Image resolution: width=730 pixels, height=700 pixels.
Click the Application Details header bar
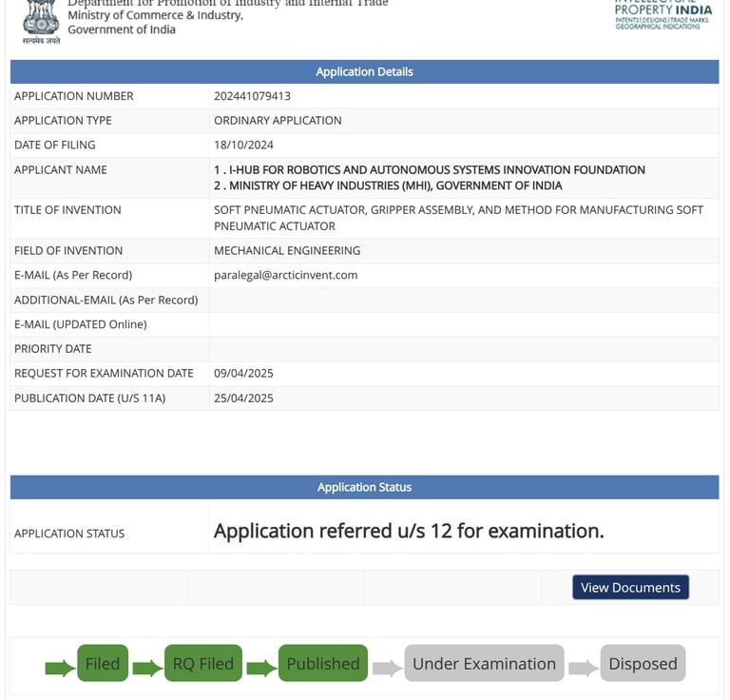365,71
